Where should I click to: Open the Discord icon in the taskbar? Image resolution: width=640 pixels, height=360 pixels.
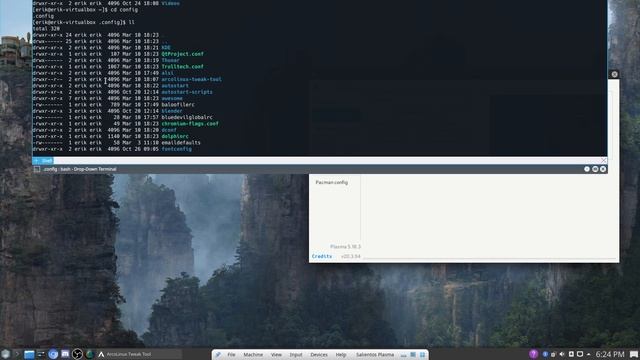pyautogui.click(x=65, y=354)
